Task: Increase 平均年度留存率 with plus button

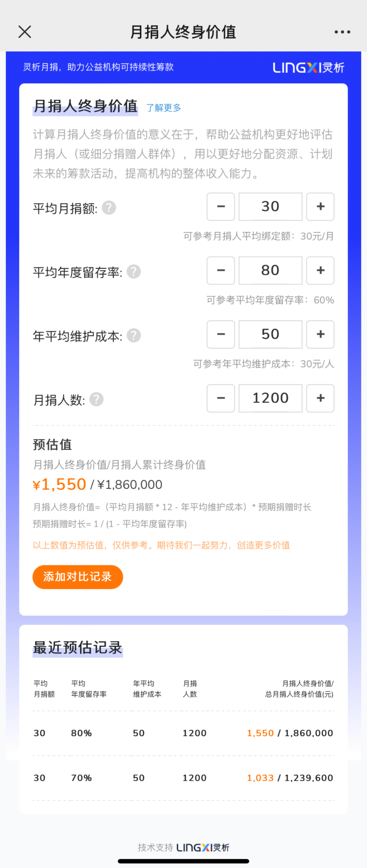Action: point(320,271)
